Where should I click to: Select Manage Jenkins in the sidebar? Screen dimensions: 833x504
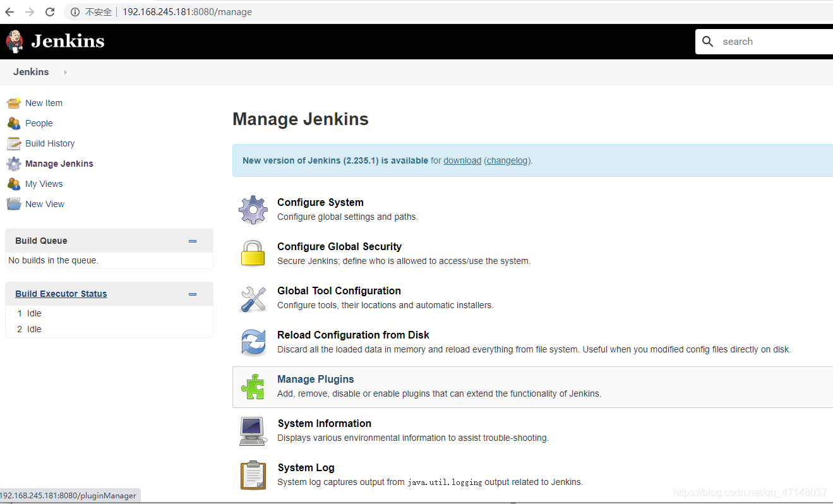pyautogui.click(x=59, y=164)
